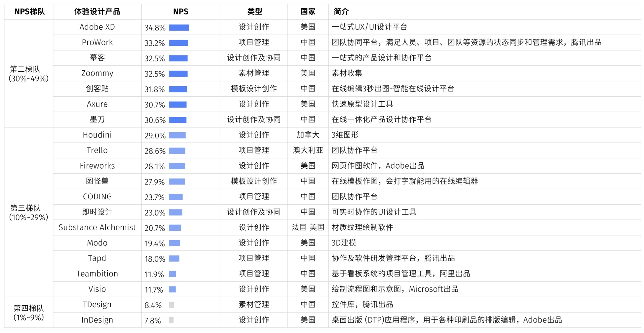This screenshot has height=333, width=644.
Task: Click the Teambition product name
Action: [x=97, y=274]
